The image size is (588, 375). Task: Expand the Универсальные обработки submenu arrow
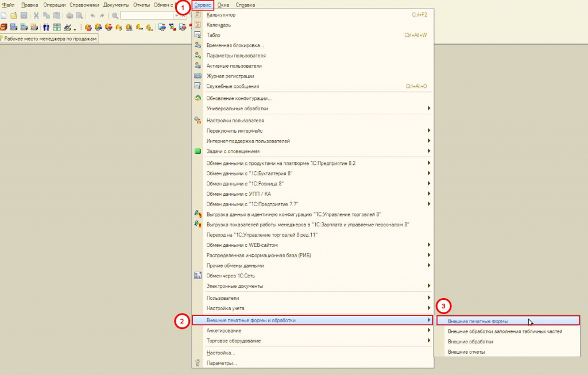click(429, 109)
